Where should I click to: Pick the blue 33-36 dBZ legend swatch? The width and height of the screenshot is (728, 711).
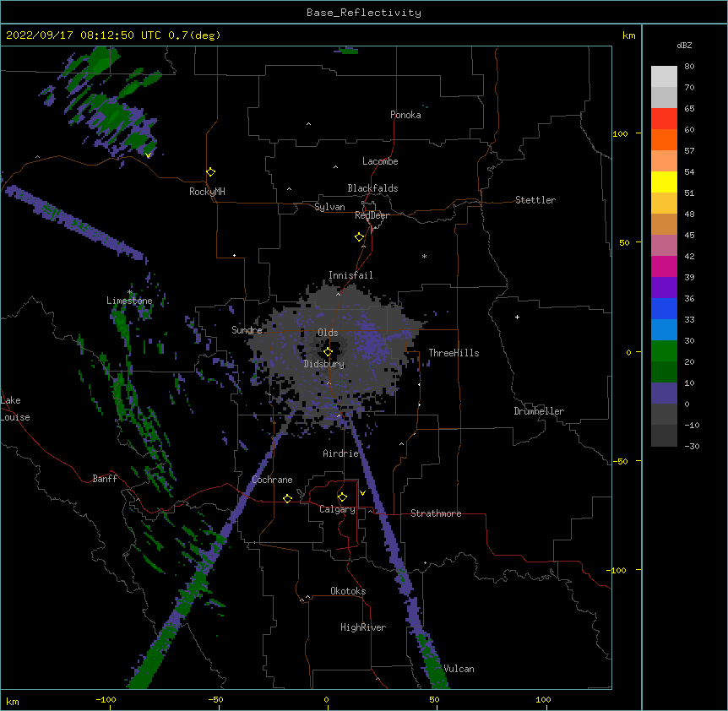[x=664, y=308]
